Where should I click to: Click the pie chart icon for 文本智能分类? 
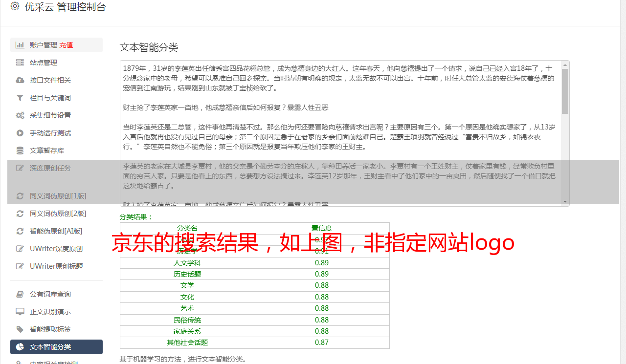[20, 347]
